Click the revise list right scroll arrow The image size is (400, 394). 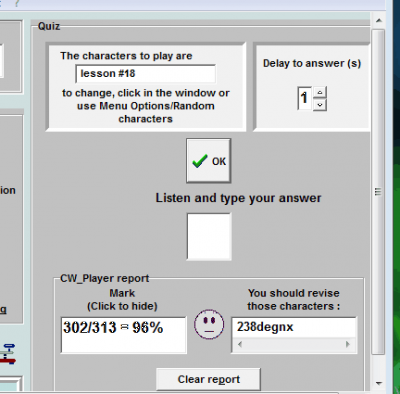[348, 344]
